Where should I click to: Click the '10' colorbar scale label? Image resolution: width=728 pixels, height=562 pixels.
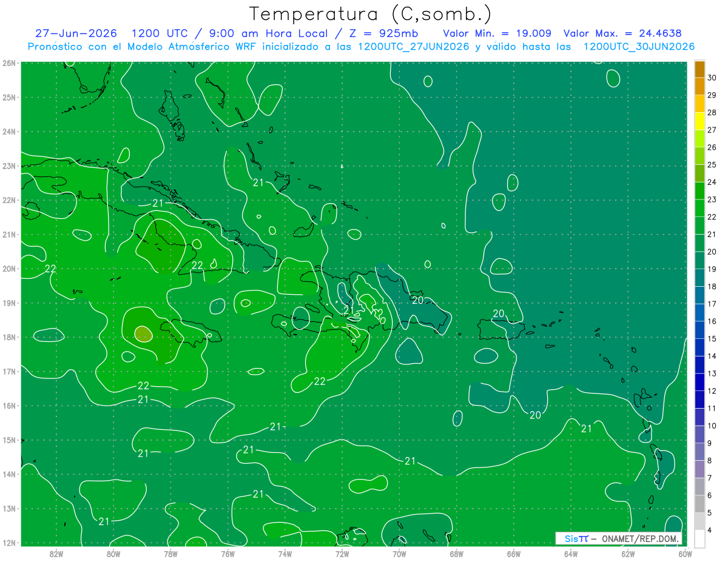(x=712, y=426)
